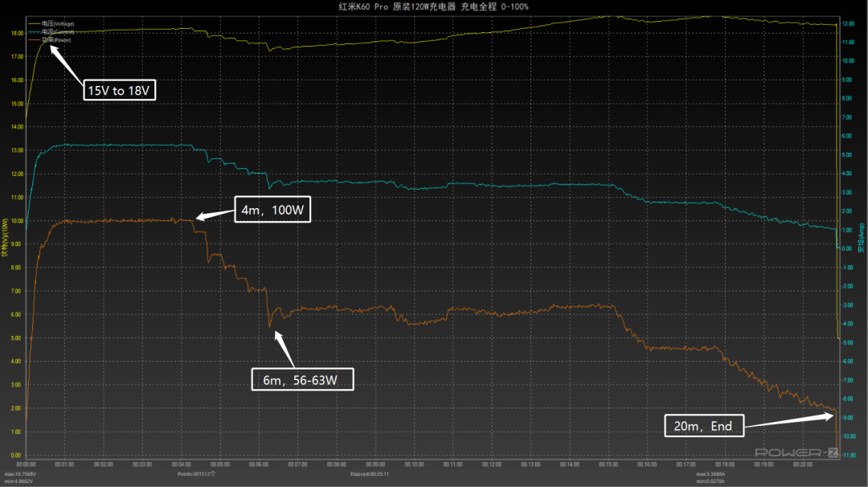Click the 12.00 right axis tick label
The image size is (868, 487).
click(x=848, y=24)
